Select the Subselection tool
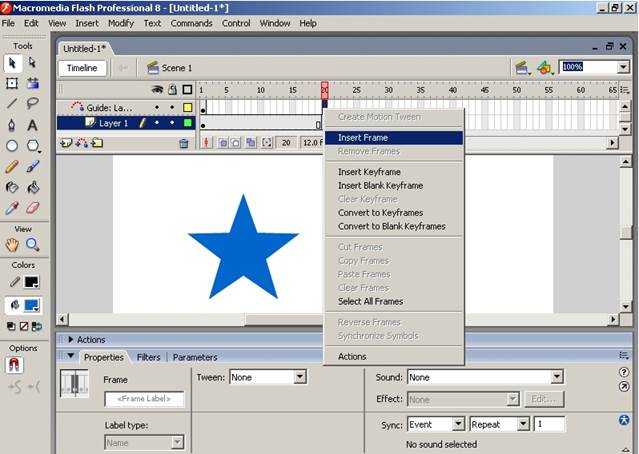The image size is (639, 454). (32, 63)
